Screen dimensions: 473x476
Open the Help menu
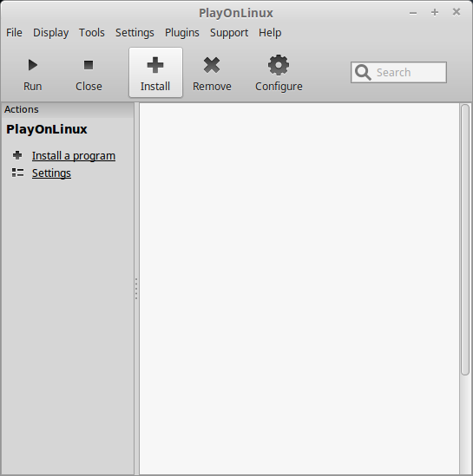pyautogui.click(x=270, y=32)
